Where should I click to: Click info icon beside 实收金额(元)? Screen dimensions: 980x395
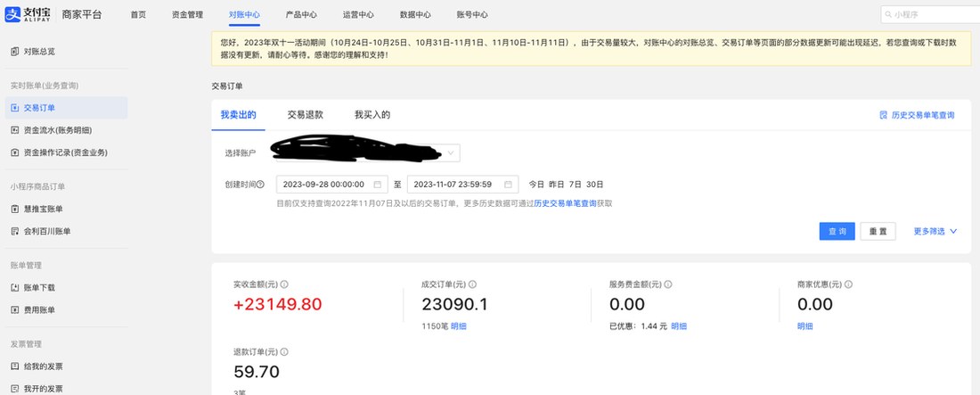point(284,284)
